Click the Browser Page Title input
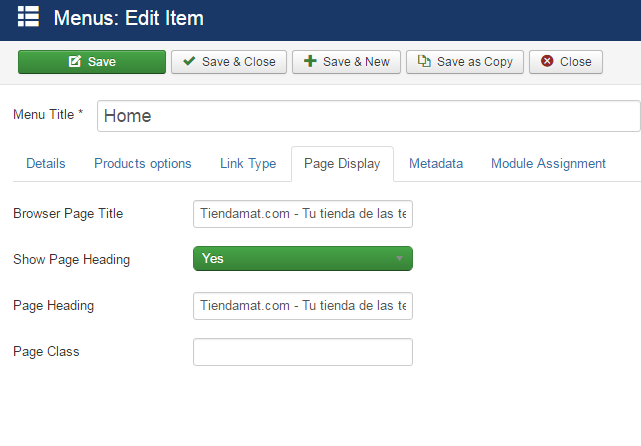This screenshot has width=641, height=446. 302,214
